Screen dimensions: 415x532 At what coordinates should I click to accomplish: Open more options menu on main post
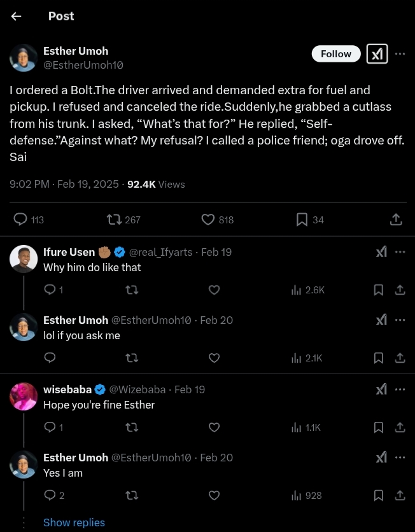(x=400, y=54)
